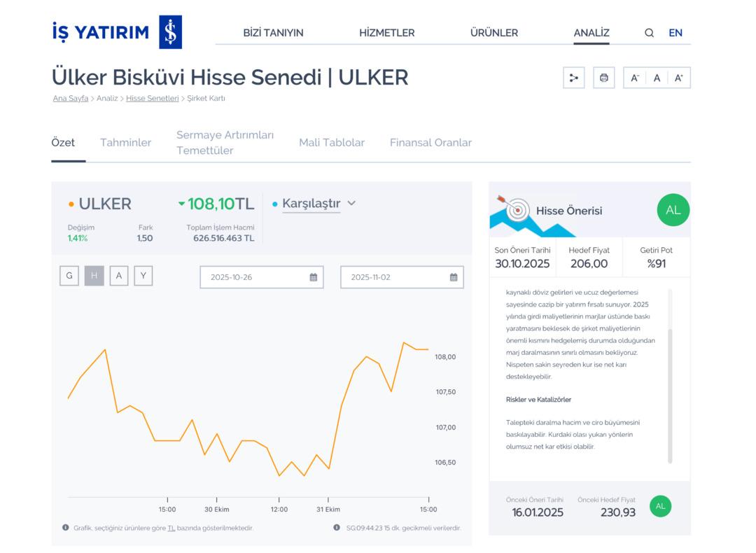The height and width of the screenshot is (553, 756).
Task: Open the print icon for the page
Action: click(x=603, y=78)
